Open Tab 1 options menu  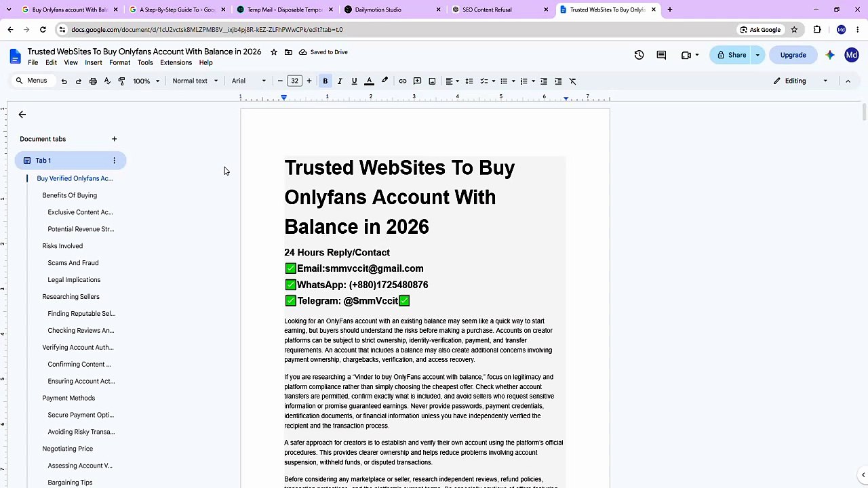tap(114, 161)
